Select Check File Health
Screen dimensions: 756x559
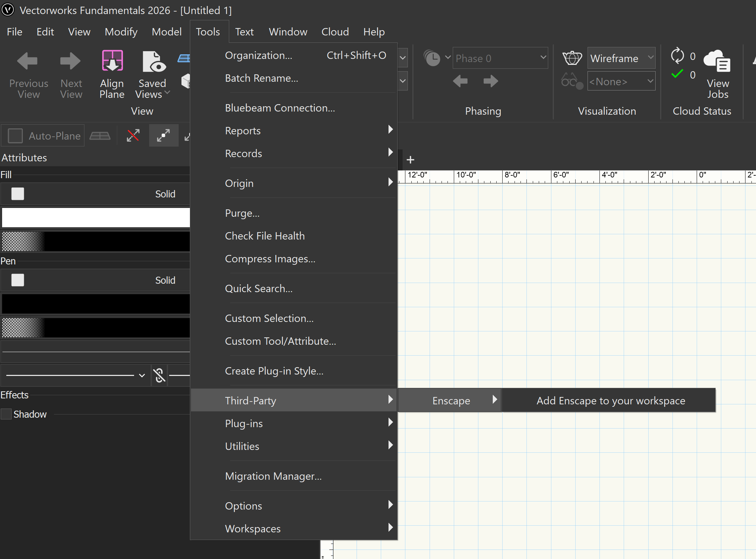pyautogui.click(x=293, y=236)
